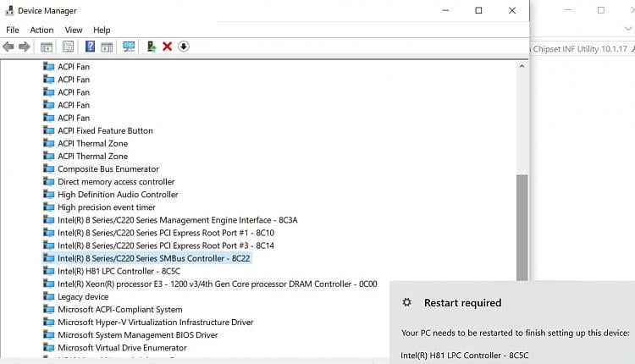635x364 pixels.
Task: Click the Restart required notification title
Action: 462,302
